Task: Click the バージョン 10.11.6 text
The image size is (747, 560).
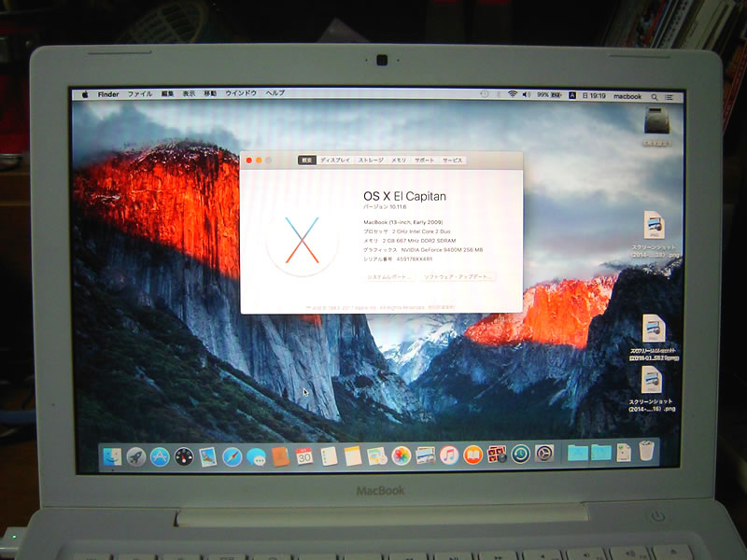Action: coord(385,207)
